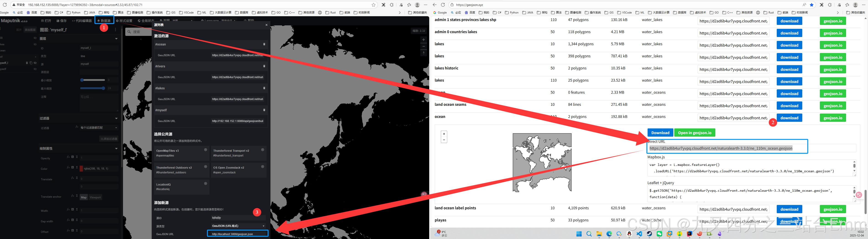This screenshot has height=239, width=868.
Task: Add OpenMapTiles v3 public source plus icon
Action: tap(206, 149)
